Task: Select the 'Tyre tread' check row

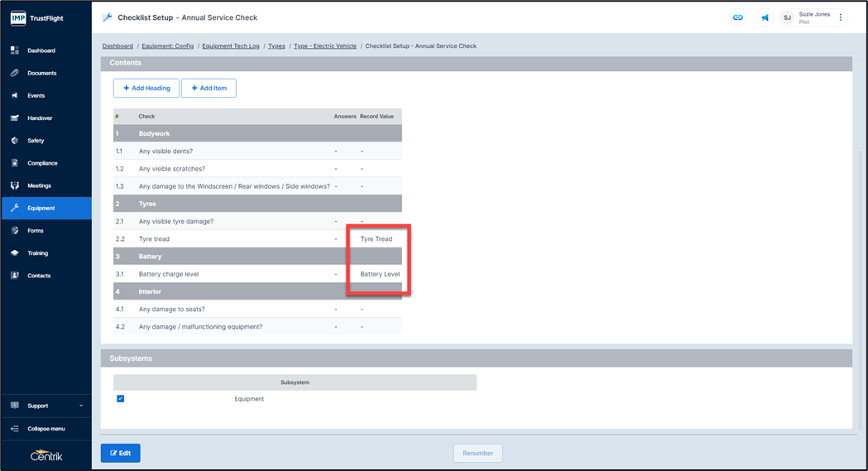Action: coord(257,239)
